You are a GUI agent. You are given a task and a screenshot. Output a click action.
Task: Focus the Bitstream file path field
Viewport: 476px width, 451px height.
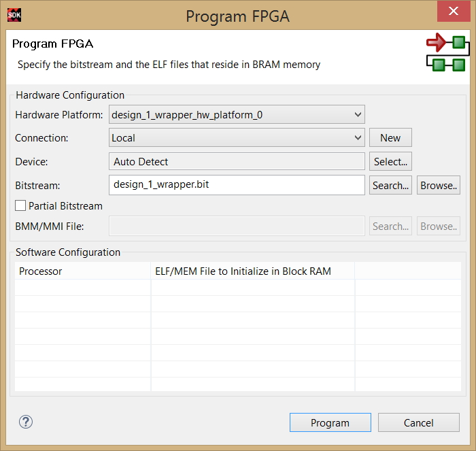[x=237, y=185]
